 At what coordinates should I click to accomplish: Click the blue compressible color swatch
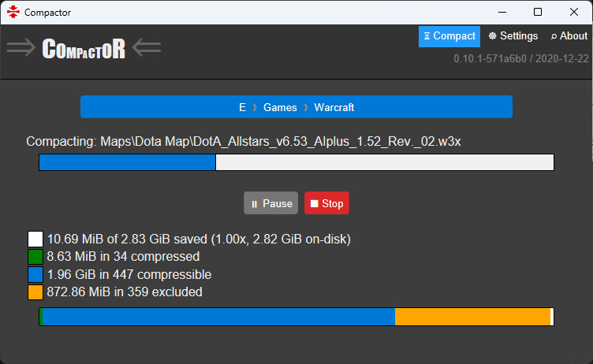coord(35,275)
